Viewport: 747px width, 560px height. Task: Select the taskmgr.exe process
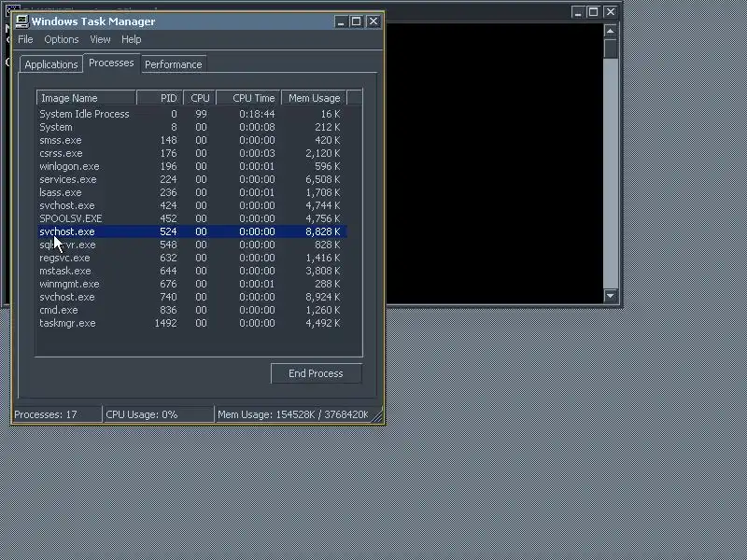click(x=192, y=323)
